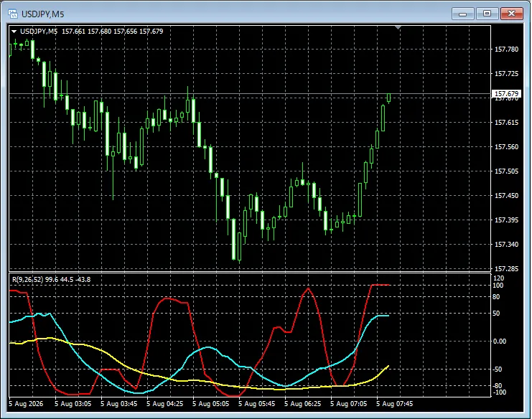This screenshot has height=419, width=532.
Task: Click the 5 Aug 03:05 time label
Action: 73,404
